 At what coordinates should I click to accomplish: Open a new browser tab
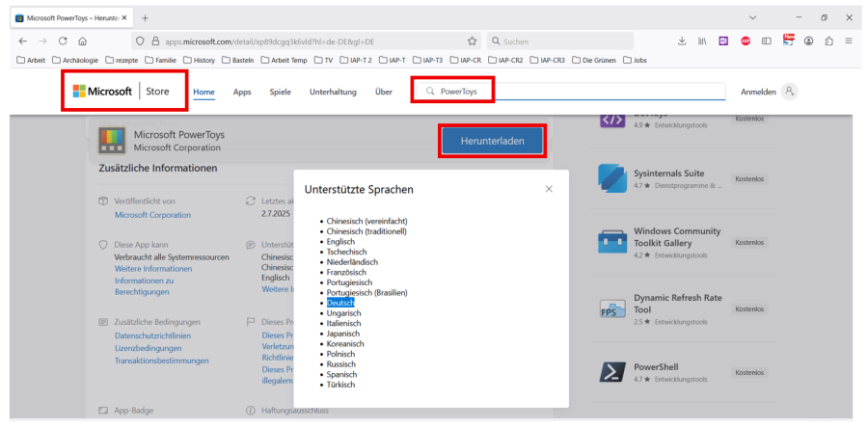[x=145, y=17]
